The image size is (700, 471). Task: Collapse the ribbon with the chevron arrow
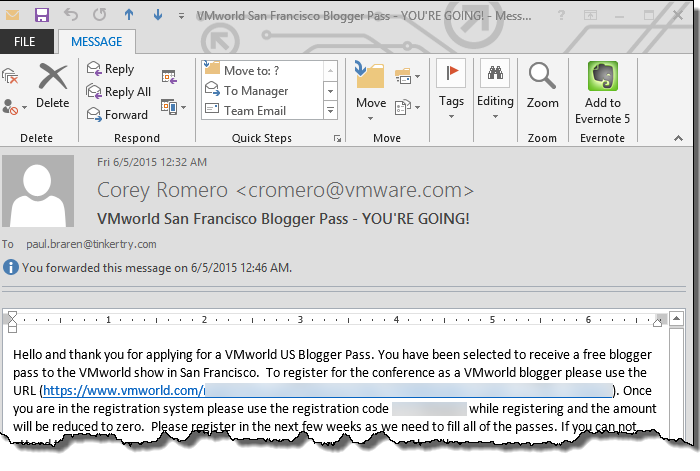click(678, 138)
